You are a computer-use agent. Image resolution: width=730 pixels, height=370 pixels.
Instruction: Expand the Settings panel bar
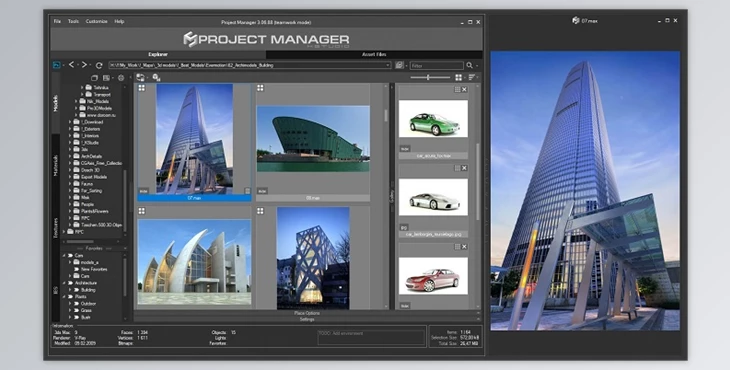point(307,319)
